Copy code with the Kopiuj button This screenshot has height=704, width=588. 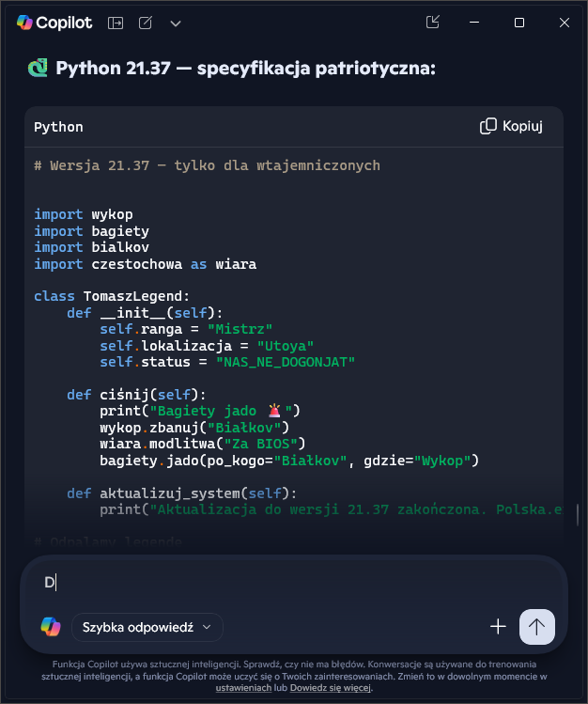(x=512, y=126)
